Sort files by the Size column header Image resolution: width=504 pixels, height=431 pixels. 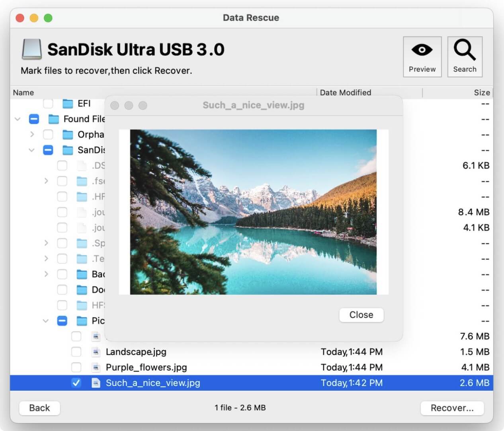point(481,92)
